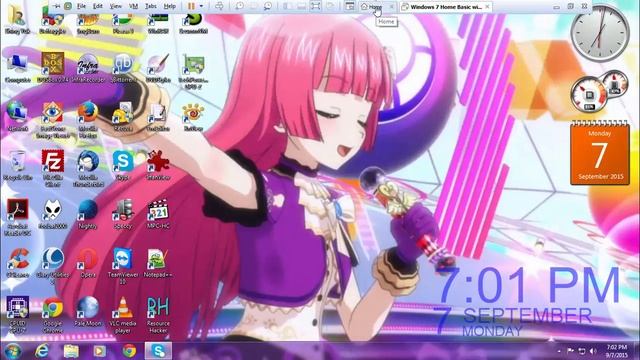This screenshot has height=360, width=640.
Task: Open the Network desktop icon
Action: (x=17, y=117)
